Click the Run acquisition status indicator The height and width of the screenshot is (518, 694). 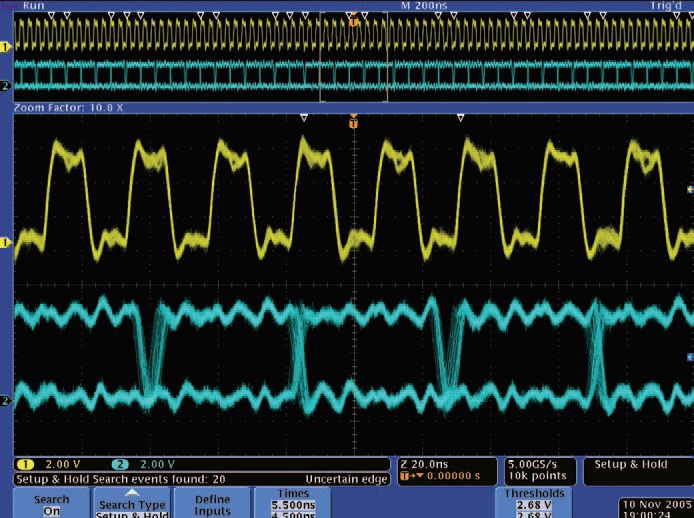point(32,5)
